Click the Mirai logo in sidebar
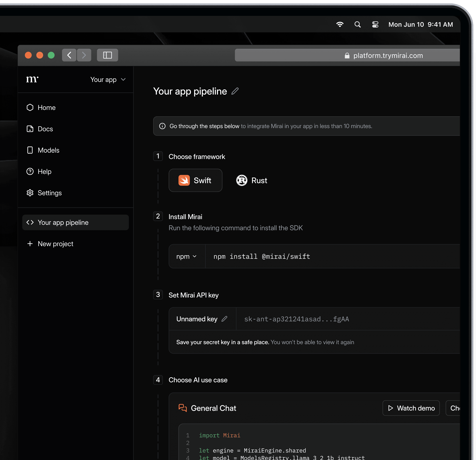Viewport: 476px width, 460px height. [x=32, y=79]
